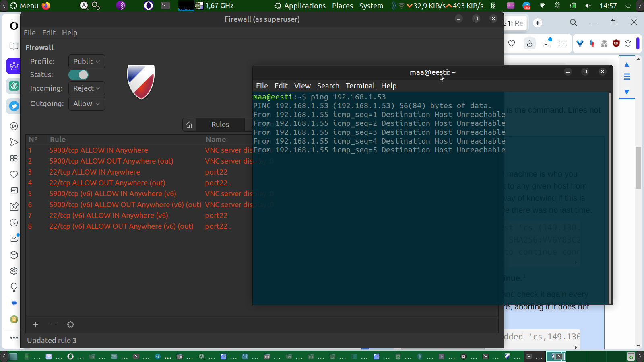The width and height of the screenshot is (644, 362).
Task: Switch to the Rules tab
Action: 220,125
